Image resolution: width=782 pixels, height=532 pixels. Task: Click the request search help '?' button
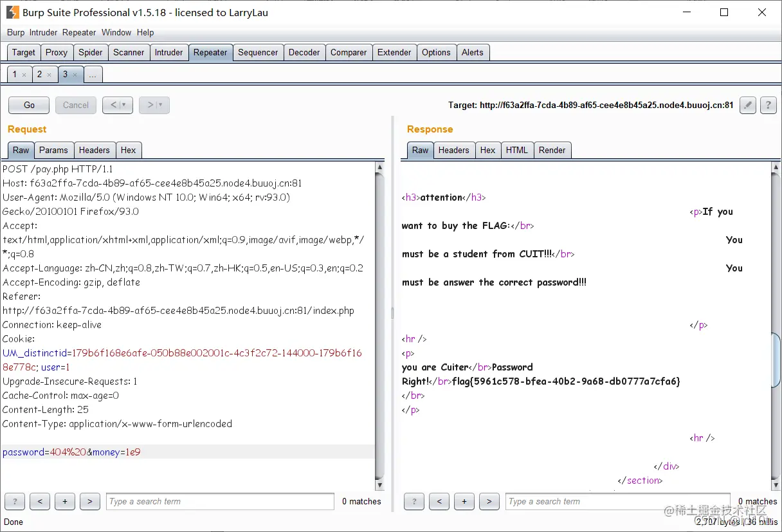15,501
